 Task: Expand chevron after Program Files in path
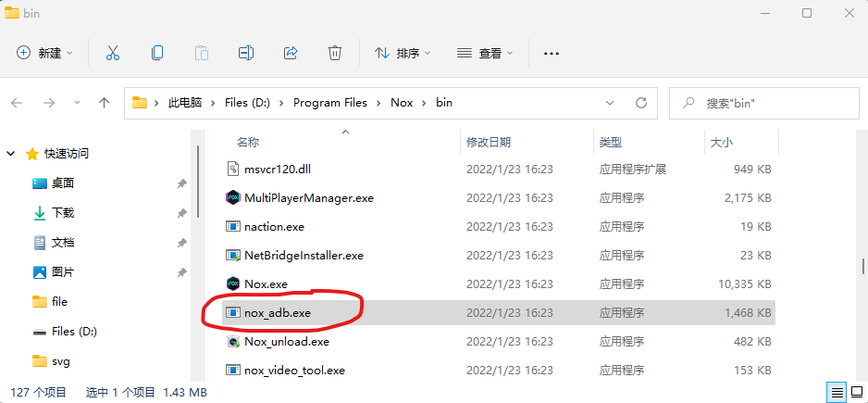[379, 103]
